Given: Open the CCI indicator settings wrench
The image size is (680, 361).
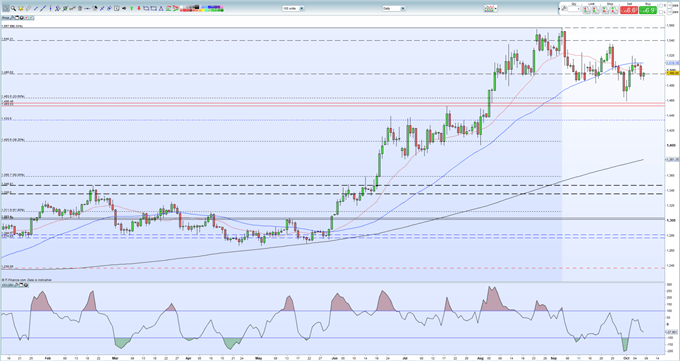Looking at the screenshot, I should (x=16, y=285).
